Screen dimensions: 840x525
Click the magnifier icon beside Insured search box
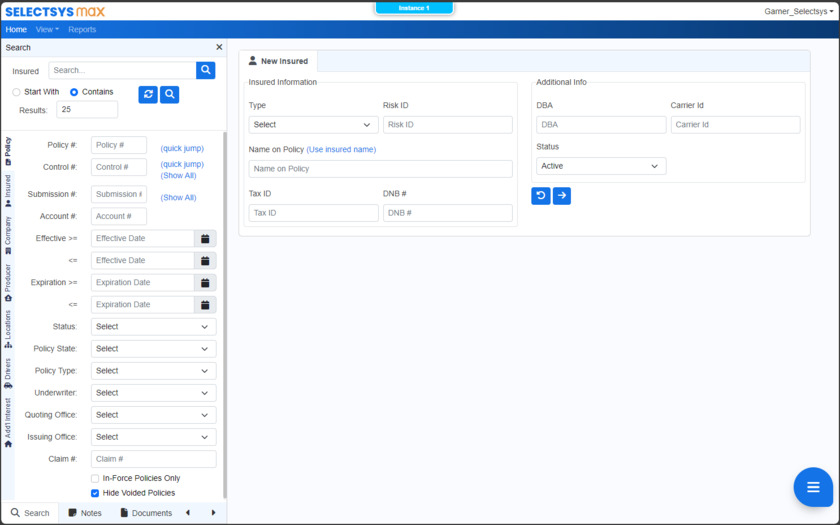pos(205,70)
